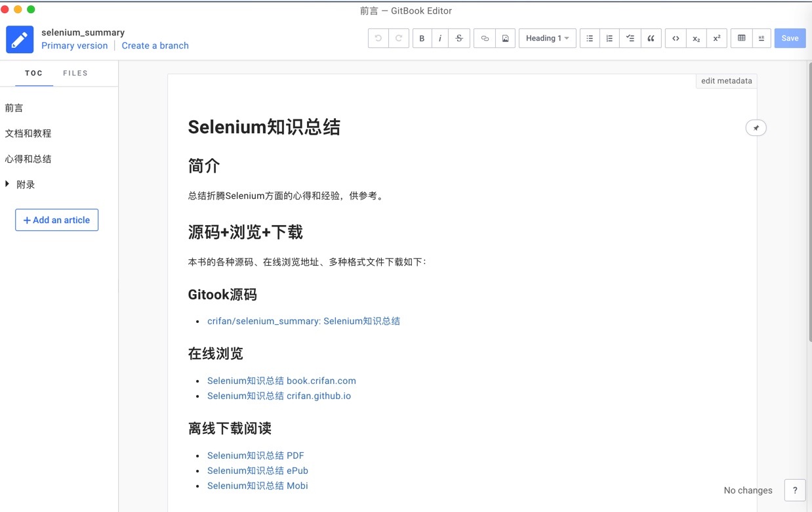Click the No changes status text

coord(748,490)
